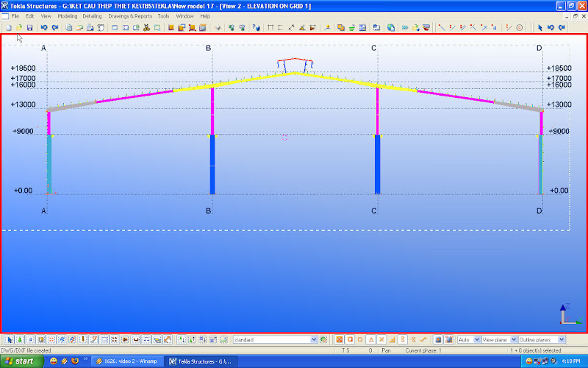Click the Save model icon
The width and height of the screenshot is (588, 368).
pyautogui.click(x=29, y=27)
